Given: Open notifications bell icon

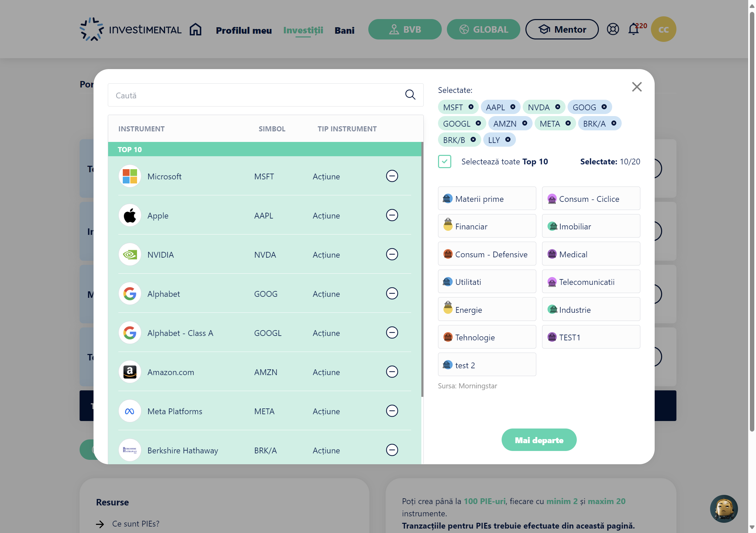Looking at the screenshot, I should click(x=634, y=29).
